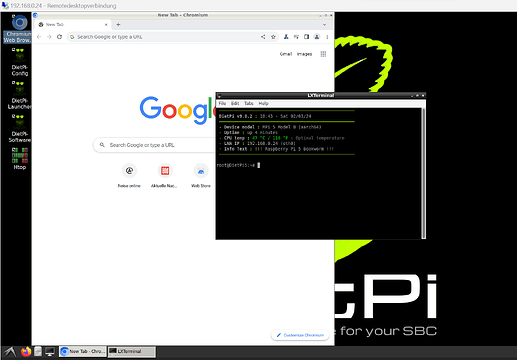The image size is (517, 360).
Task: Click Customize Chromium button
Action: point(300,335)
